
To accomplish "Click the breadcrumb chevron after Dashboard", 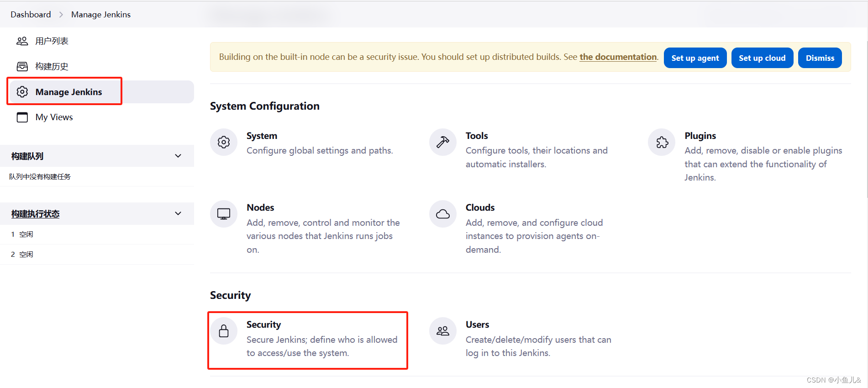I will [x=61, y=15].
